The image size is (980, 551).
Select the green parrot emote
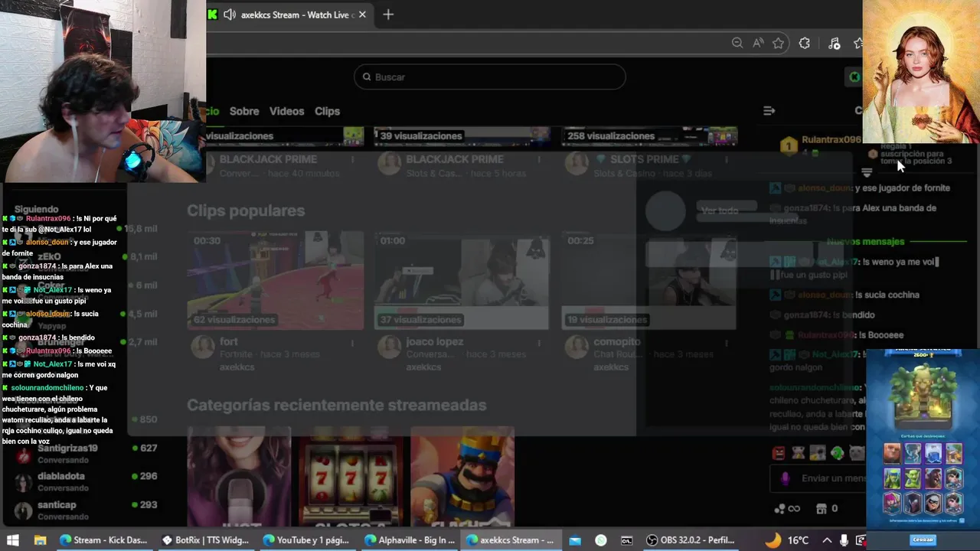point(837,453)
